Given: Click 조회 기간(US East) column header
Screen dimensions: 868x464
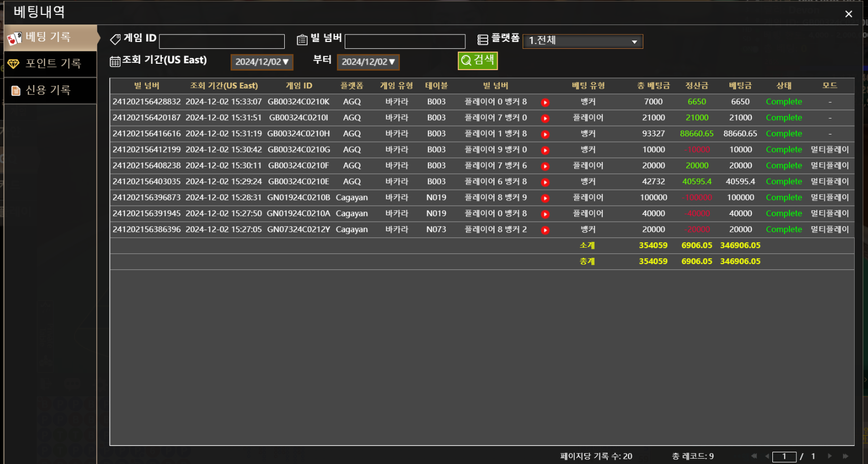Looking at the screenshot, I should tap(224, 86).
